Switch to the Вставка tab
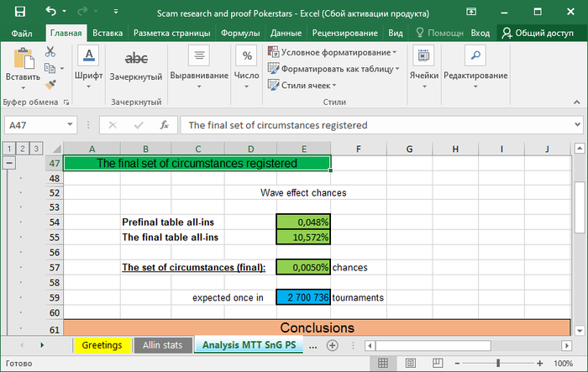588x372 pixels. point(108,34)
